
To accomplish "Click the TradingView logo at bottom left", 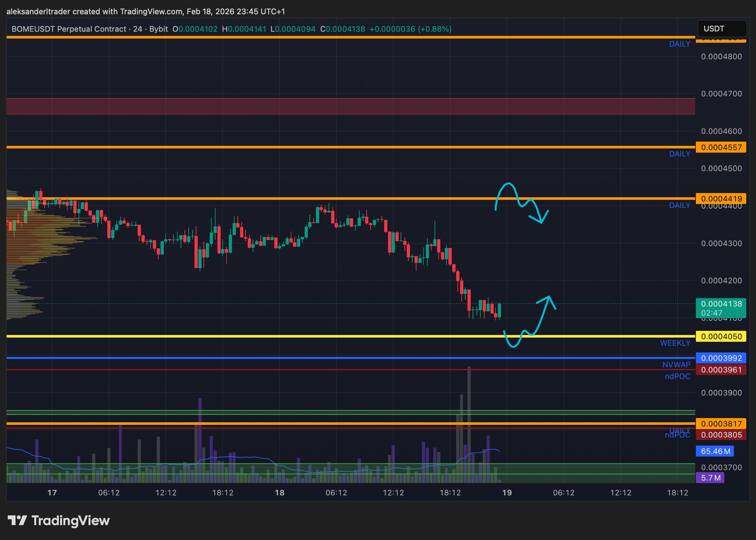I will [58, 520].
